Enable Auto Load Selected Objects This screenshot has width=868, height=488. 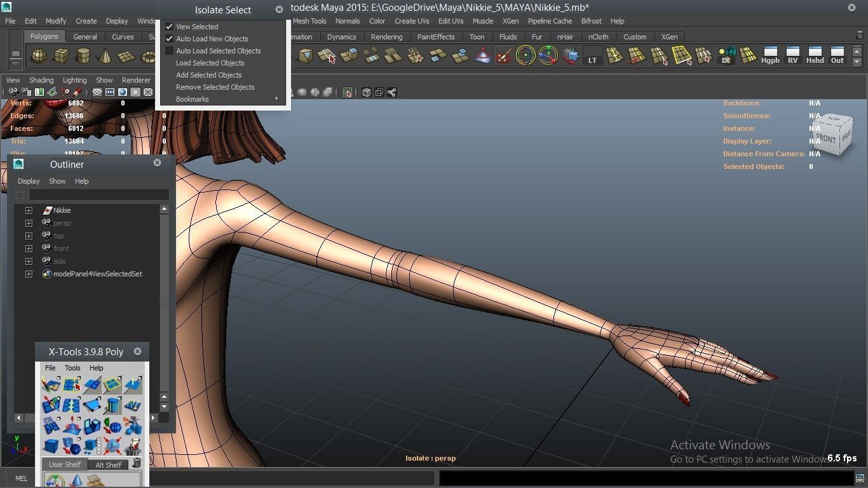click(170, 51)
